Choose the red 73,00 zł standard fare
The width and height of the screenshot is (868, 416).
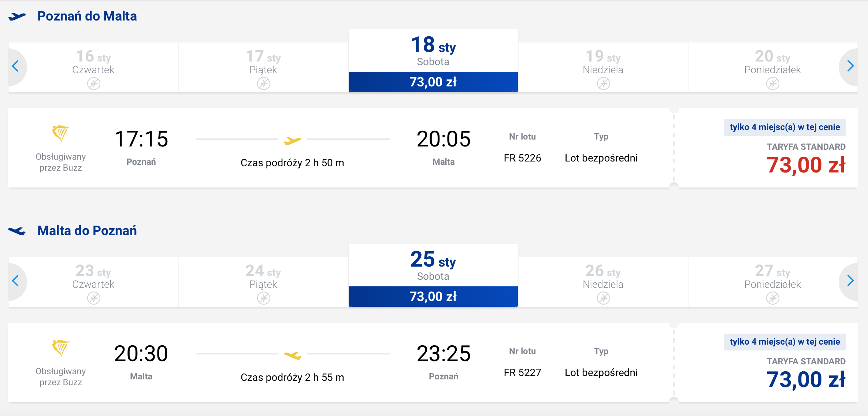click(x=806, y=165)
